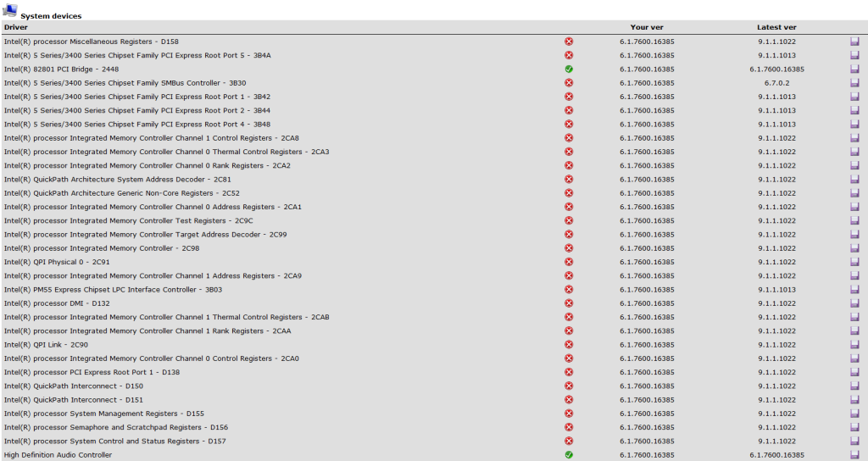Image resolution: width=868 pixels, height=461 pixels.
Task: Click your version value for High Definition Audio Controller
Action: click(647, 455)
